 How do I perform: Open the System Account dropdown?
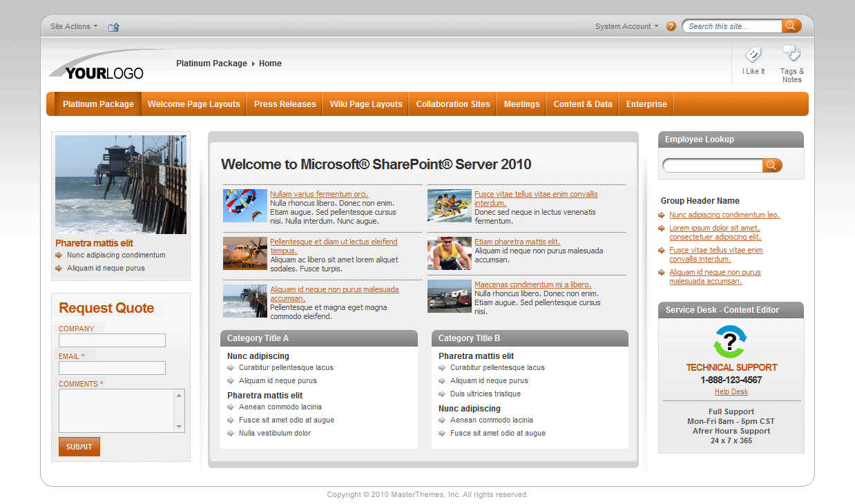tap(626, 26)
